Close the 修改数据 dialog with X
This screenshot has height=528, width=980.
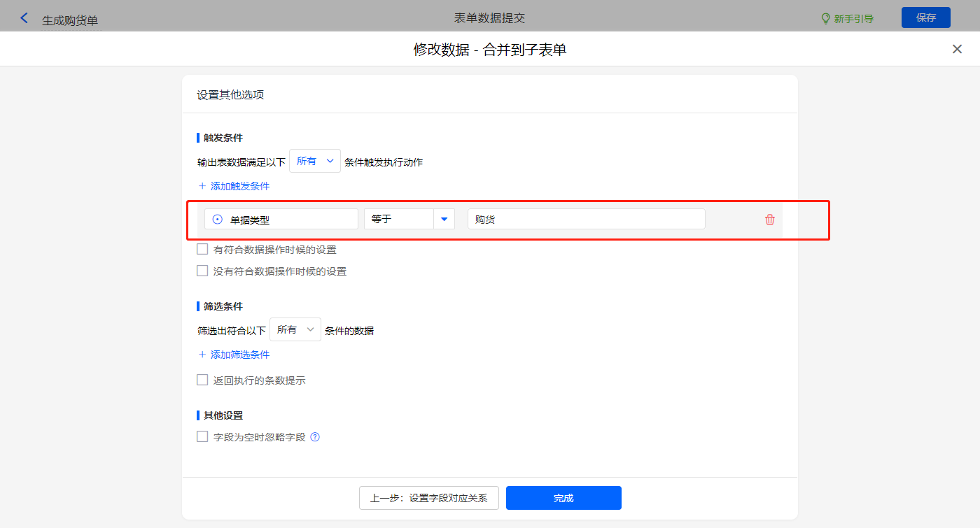957,49
